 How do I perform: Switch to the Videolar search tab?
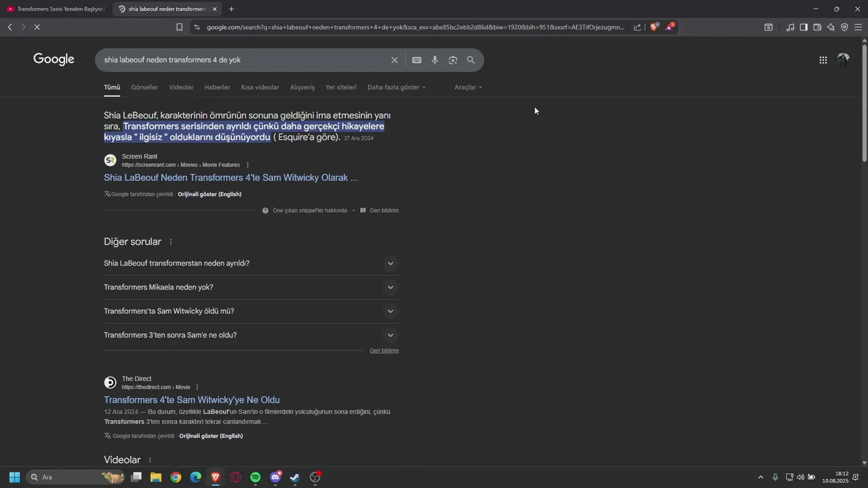point(181,87)
